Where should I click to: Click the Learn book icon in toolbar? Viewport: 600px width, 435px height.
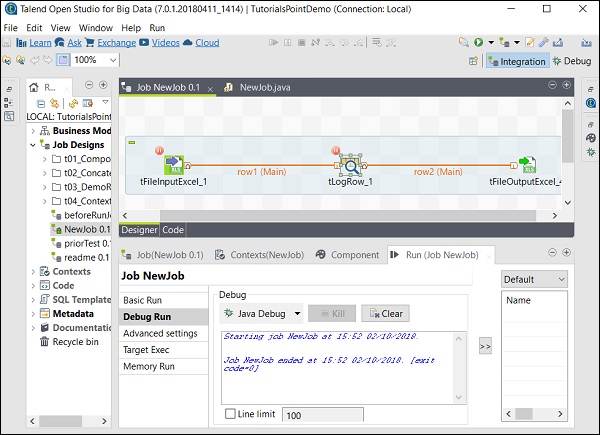click(x=21, y=43)
